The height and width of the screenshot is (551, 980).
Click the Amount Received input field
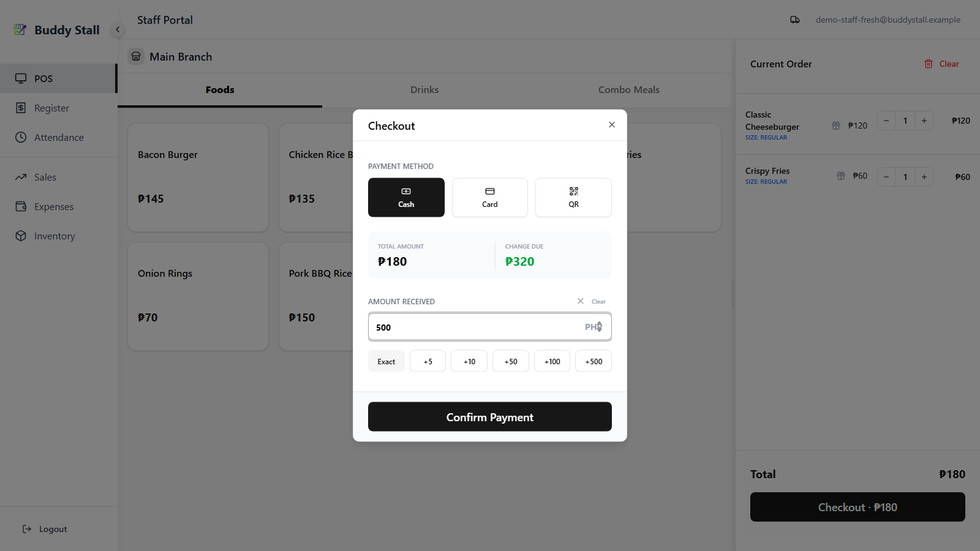[x=490, y=327]
